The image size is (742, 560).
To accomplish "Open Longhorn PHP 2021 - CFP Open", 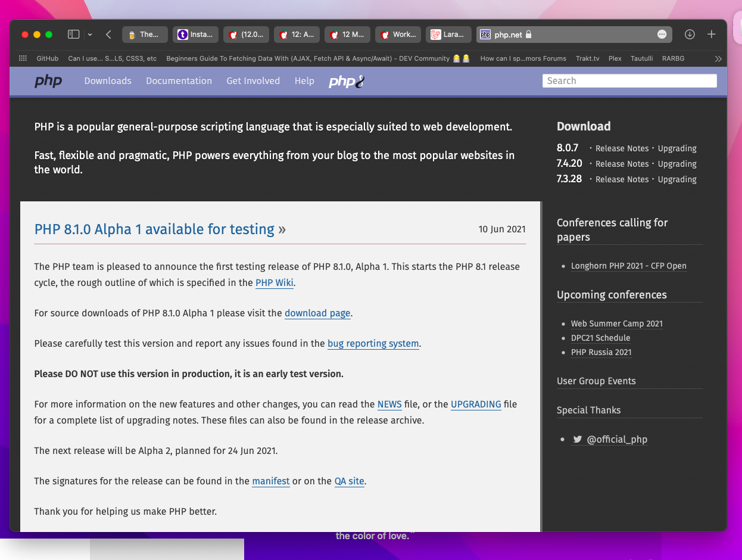I will pyautogui.click(x=629, y=266).
